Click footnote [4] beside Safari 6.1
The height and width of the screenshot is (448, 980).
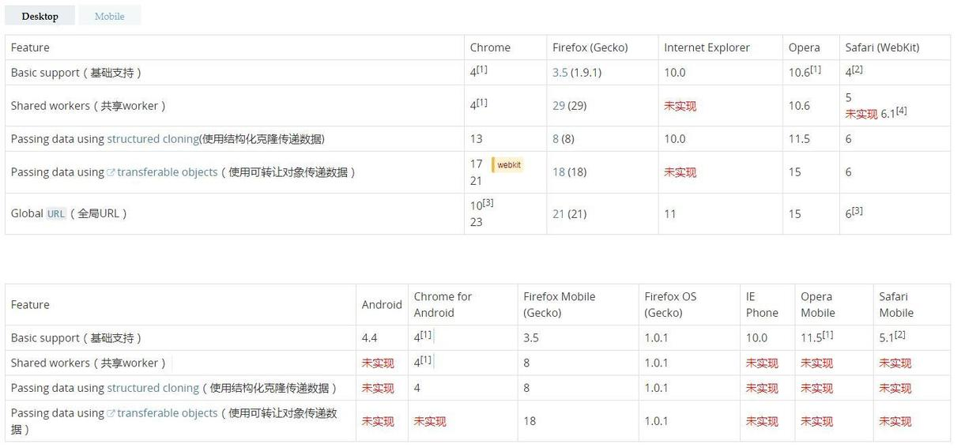901,111
